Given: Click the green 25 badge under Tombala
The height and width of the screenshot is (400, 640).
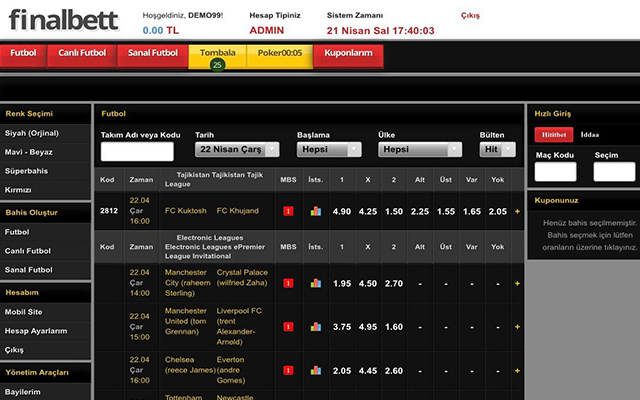Looking at the screenshot, I should point(218,65).
